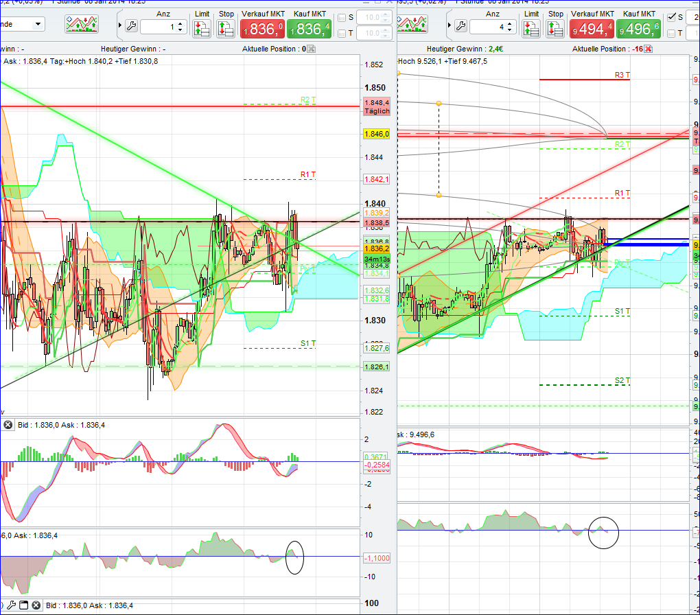
Task: Click the wrench icon in the bottom indicator bar
Action: tap(12, 605)
